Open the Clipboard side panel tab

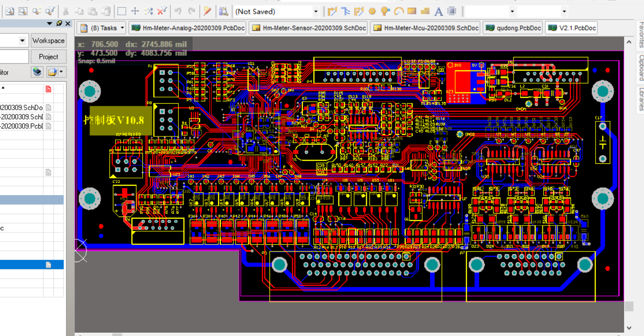[x=641, y=68]
